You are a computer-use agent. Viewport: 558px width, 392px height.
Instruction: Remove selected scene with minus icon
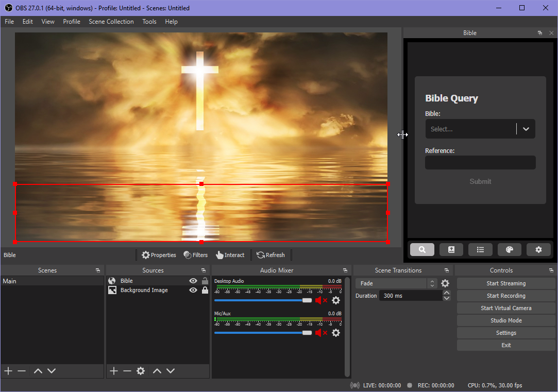click(x=22, y=371)
